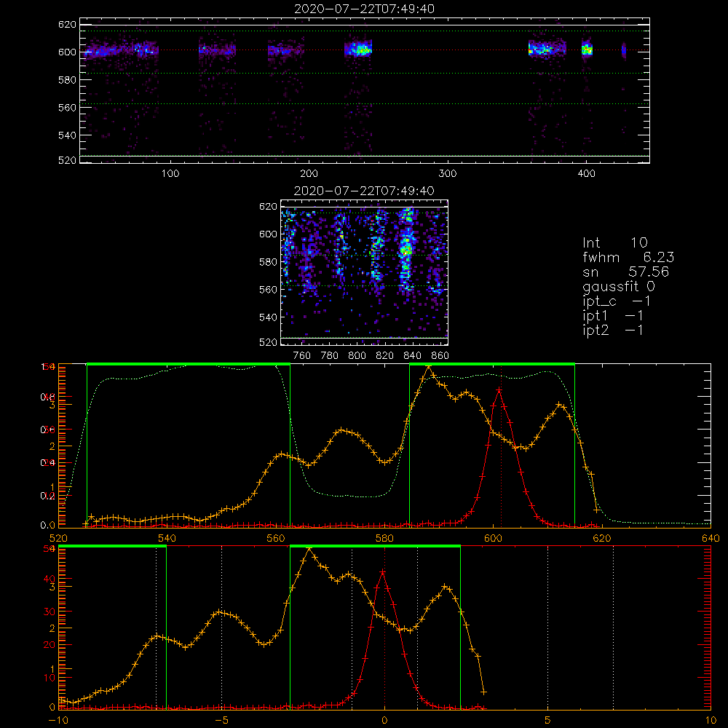Click the brightest vertical streak near x=837 in the small image
The width and height of the screenshot is (728, 728).
406,249
